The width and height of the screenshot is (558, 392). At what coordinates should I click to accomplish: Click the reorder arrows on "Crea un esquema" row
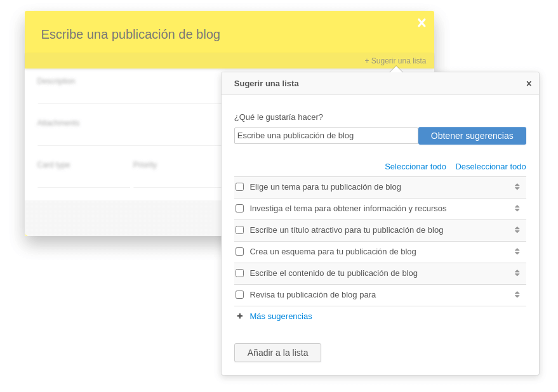(x=517, y=251)
